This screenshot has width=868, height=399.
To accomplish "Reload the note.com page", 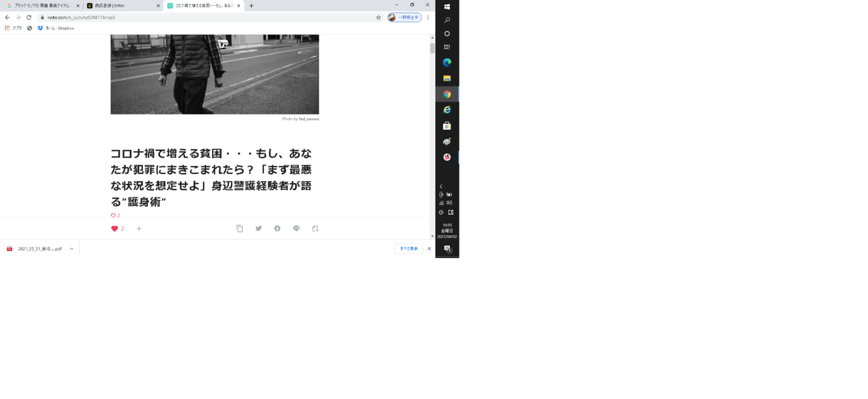I will [x=29, y=17].
